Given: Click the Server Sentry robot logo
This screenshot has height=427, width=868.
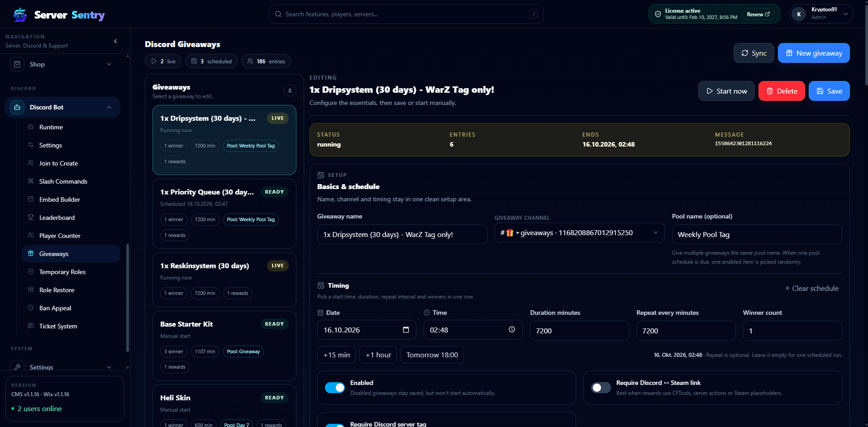Looking at the screenshot, I should point(20,14).
